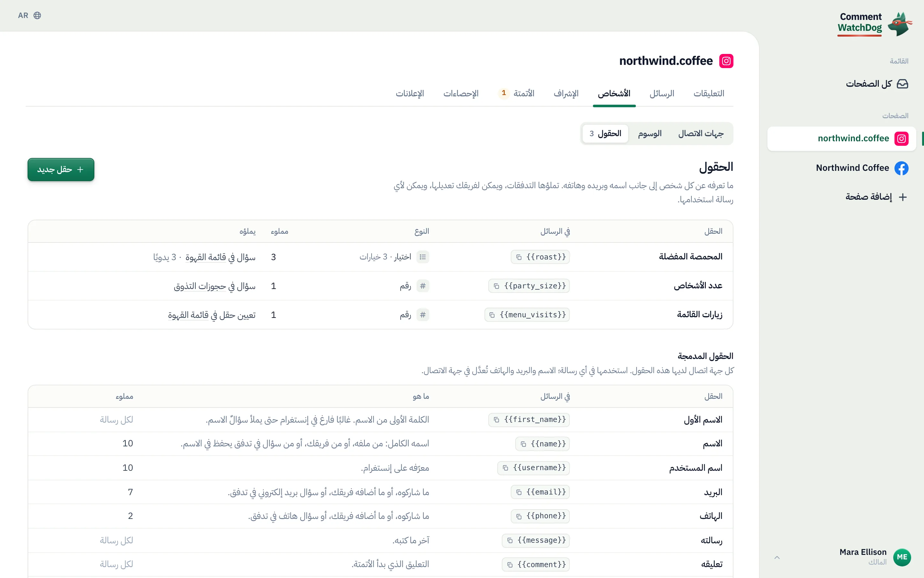Select the جهات الاتصال sub-tab
The width and height of the screenshot is (924, 578).
click(701, 134)
